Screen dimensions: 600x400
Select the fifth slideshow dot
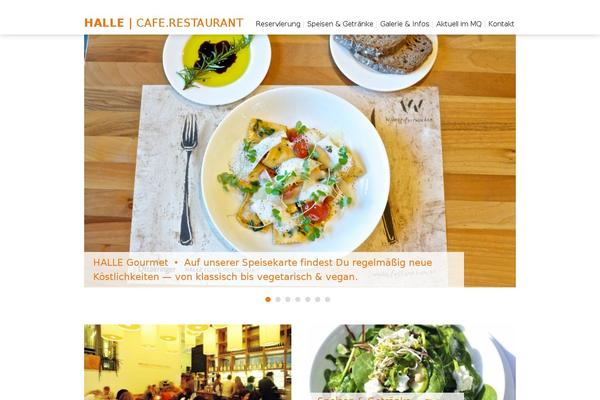point(308,299)
